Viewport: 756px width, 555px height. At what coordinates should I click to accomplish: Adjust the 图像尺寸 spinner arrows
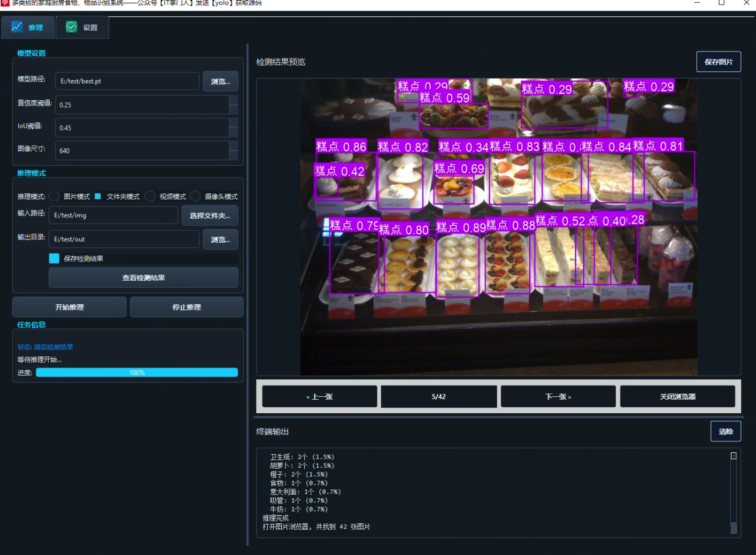(x=234, y=151)
